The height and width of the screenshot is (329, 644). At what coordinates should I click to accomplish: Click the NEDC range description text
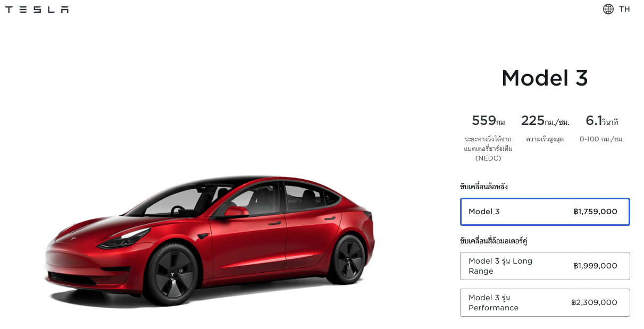click(x=488, y=148)
